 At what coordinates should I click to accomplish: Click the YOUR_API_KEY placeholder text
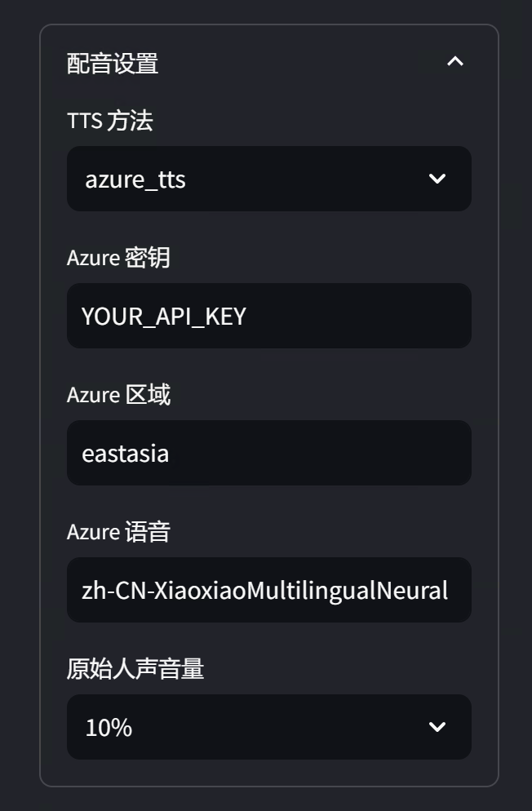(x=164, y=317)
